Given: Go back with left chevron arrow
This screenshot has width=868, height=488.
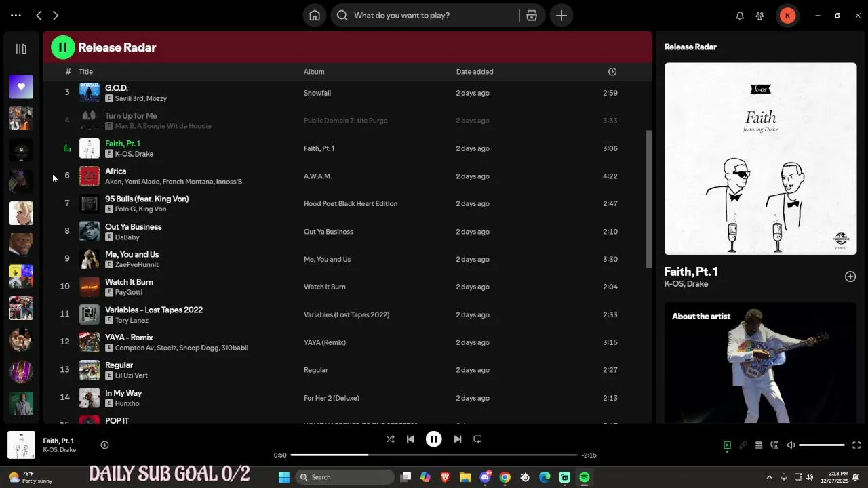Looking at the screenshot, I should point(39,15).
